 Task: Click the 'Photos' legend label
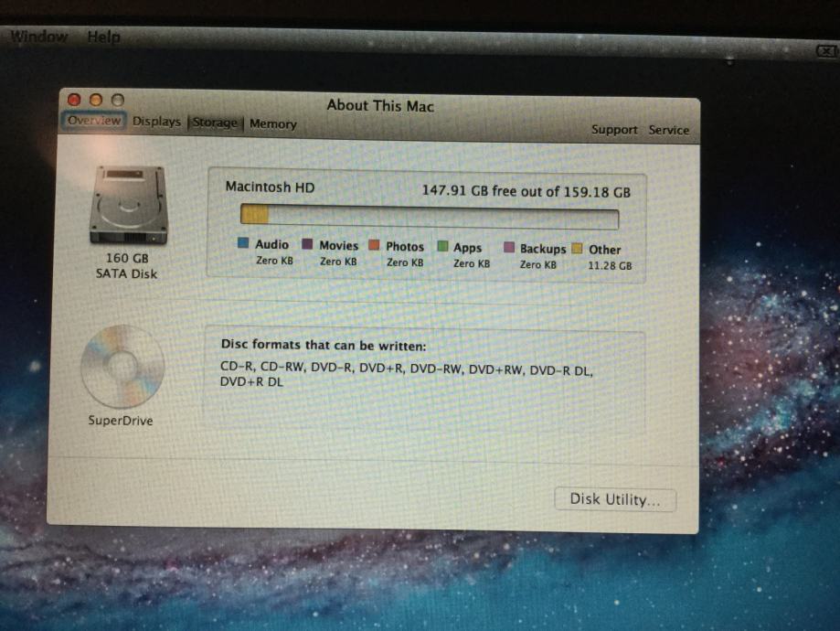coord(405,247)
